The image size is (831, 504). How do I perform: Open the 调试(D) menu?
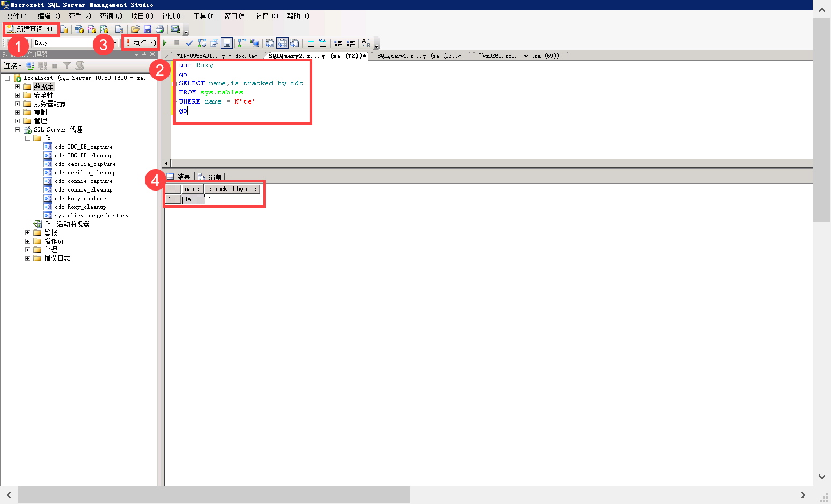pos(173,16)
